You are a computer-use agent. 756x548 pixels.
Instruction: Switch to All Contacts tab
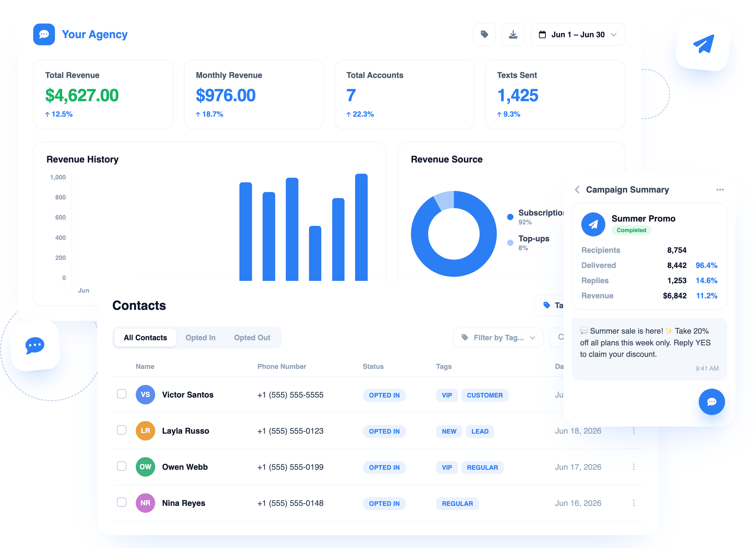coord(145,338)
